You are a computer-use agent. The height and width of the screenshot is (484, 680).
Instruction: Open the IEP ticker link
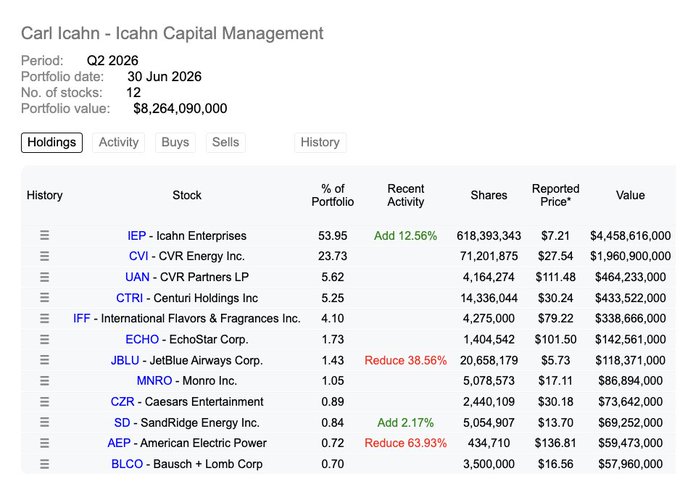point(137,235)
